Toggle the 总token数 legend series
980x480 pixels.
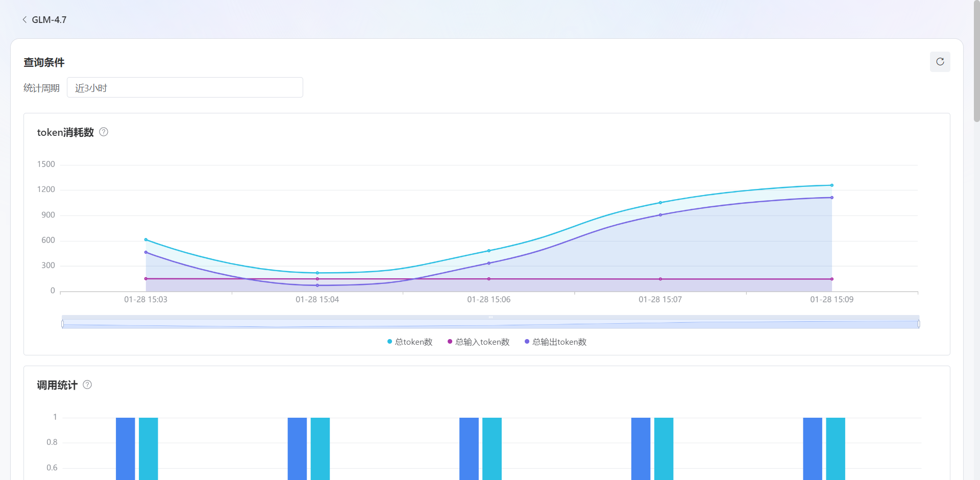pyautogui.click(x=410, y=342)
